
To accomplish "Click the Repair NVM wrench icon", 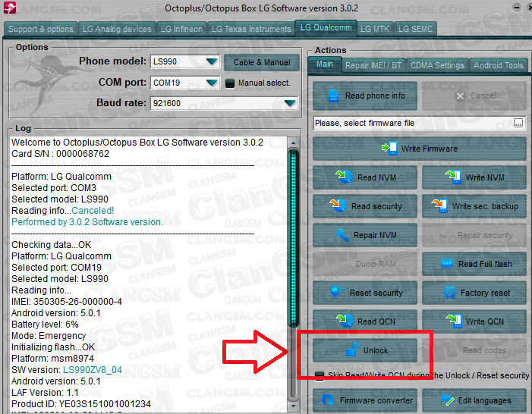I will 342,235.
